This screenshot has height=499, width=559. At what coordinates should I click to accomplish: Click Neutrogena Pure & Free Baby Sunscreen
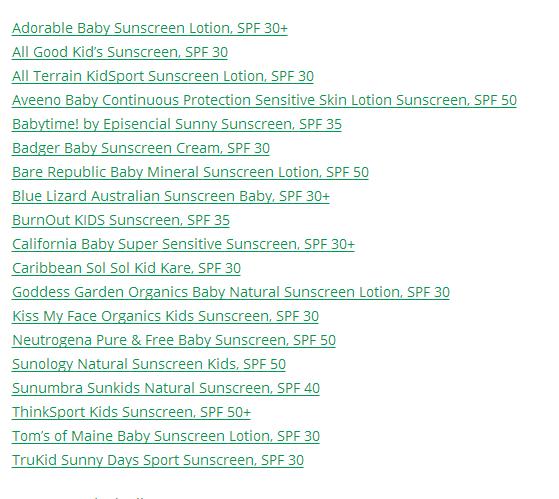[174, 340]
